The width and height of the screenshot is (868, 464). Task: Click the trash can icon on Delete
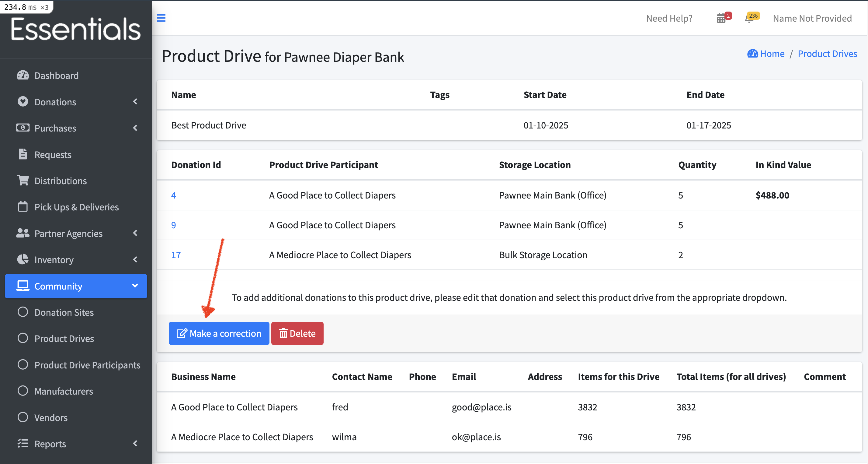283,333
